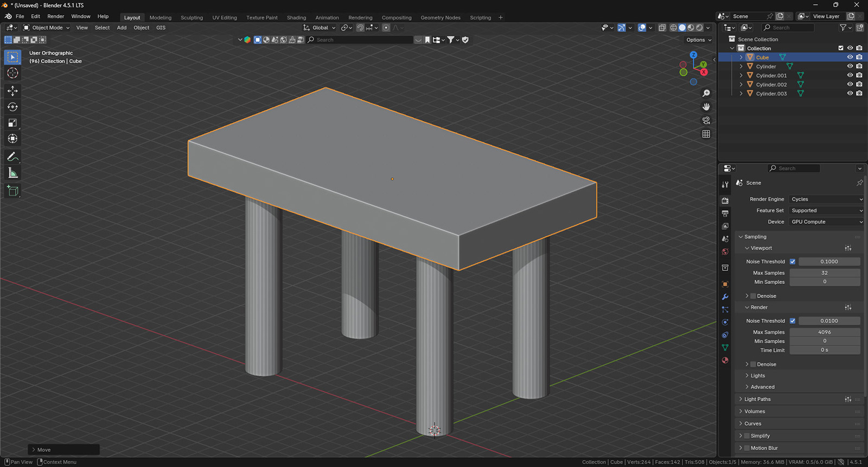Expand the Light Paths panel
Viewport: 868px width, 467px height.
pyautogui.click(x=799, y=399)
